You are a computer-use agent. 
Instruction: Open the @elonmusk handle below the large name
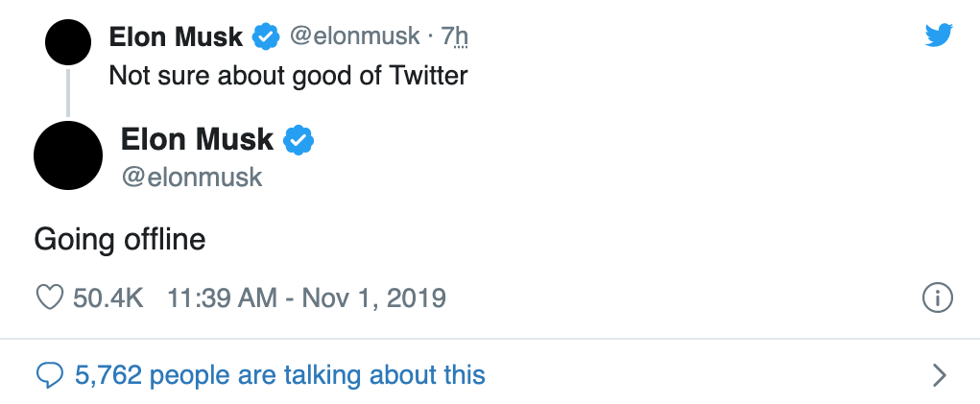[x=192, y=178]
